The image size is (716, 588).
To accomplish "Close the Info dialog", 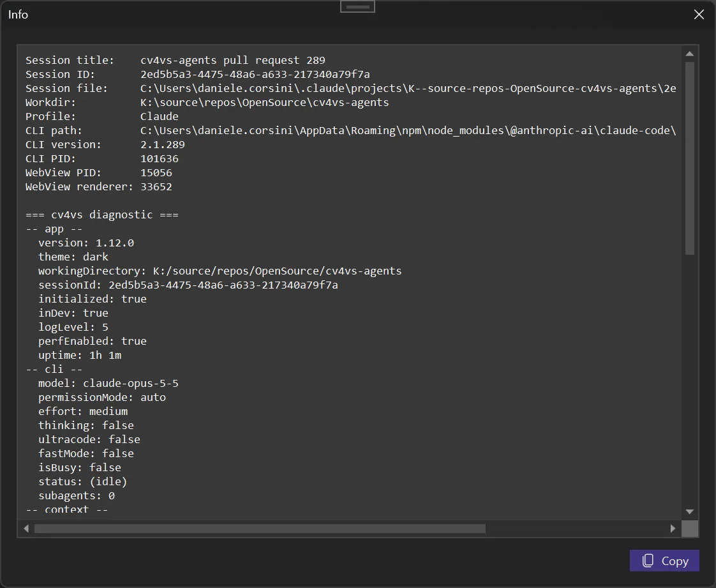I will [699, 15].
